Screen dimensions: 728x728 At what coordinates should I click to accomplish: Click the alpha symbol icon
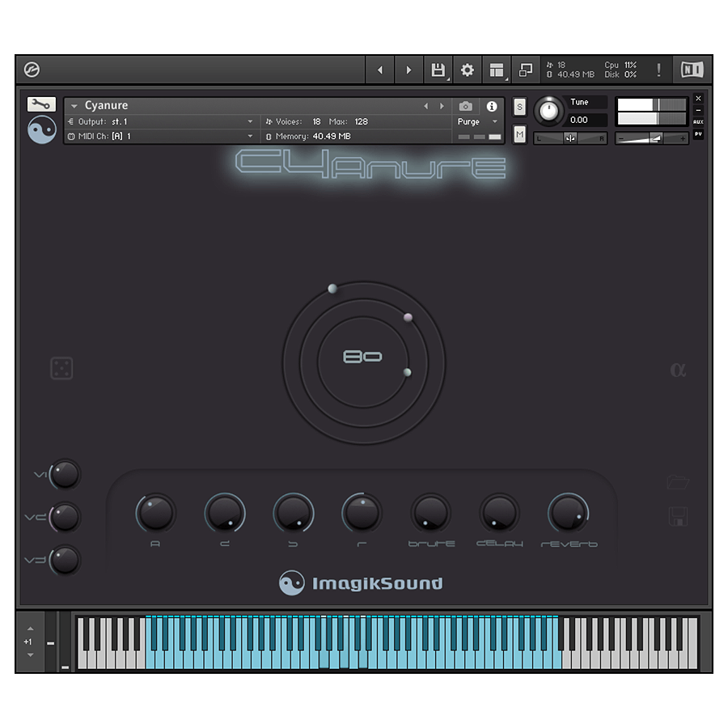pyautogui.click(x=678, y=370)
